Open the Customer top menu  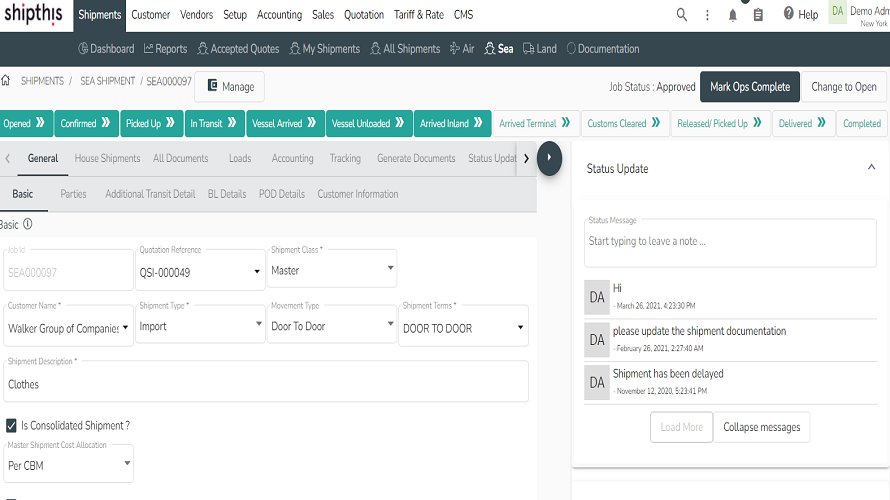(150, 15)
